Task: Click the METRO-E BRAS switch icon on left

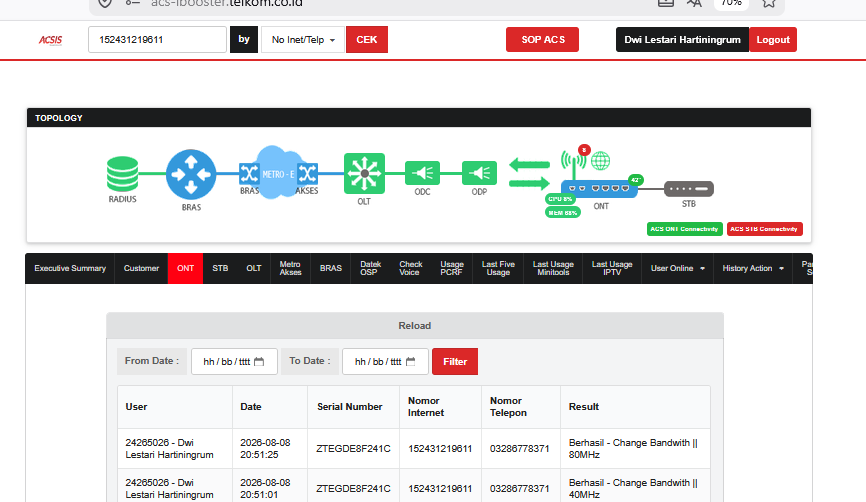Action: pyautogui.click(x=249, y=173)
